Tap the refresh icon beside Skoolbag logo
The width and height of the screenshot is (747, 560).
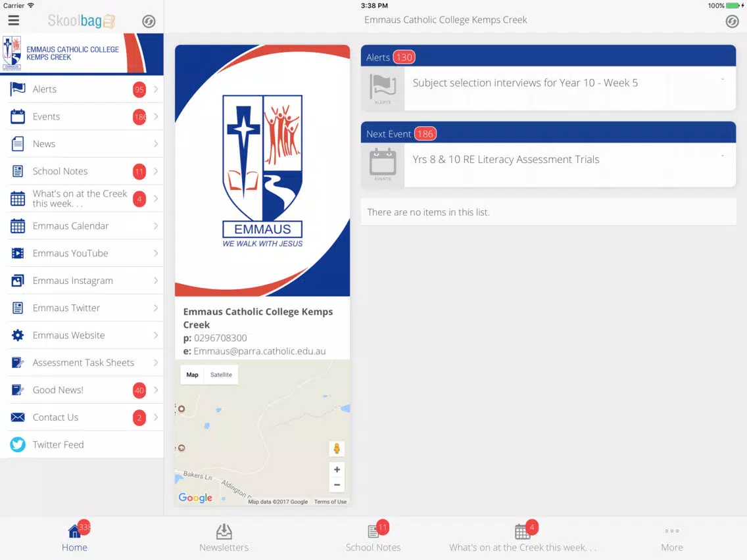(x=149, y=22)
